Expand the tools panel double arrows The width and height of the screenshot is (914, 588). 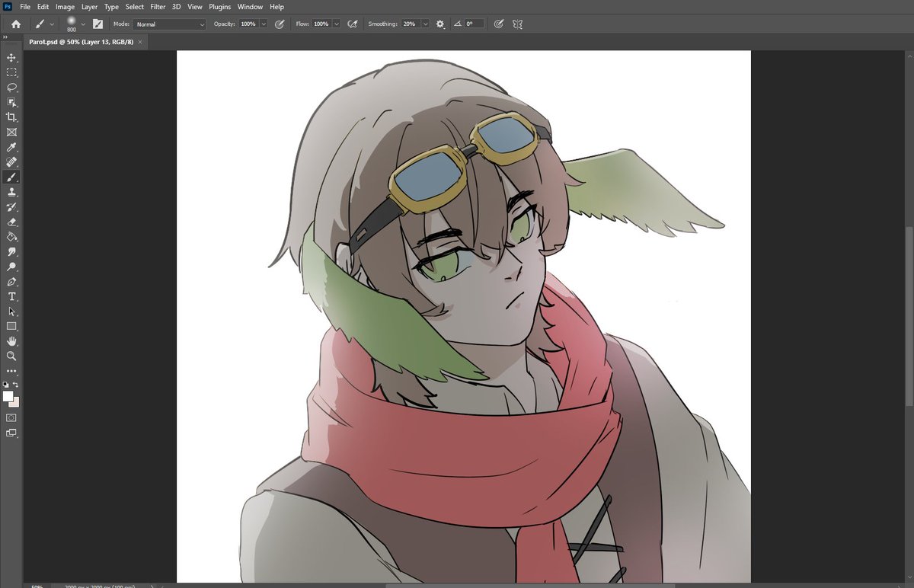(5, 37)
